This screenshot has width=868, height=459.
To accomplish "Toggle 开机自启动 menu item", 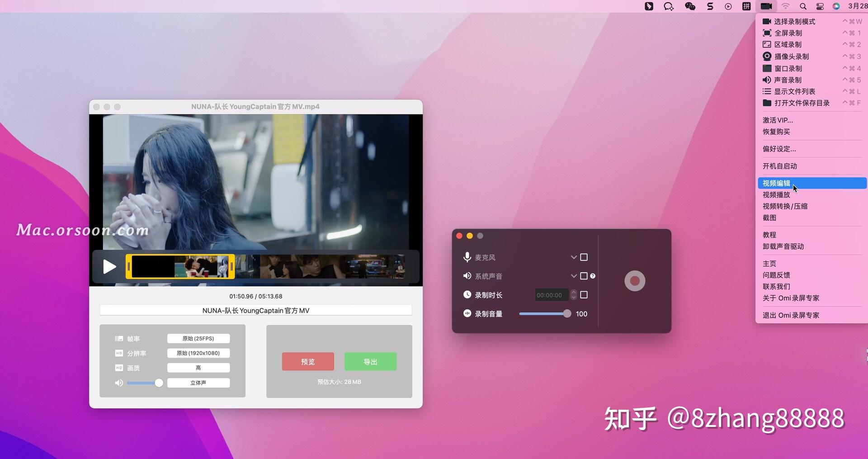I will pyautogui.click(x=780, y=166).
